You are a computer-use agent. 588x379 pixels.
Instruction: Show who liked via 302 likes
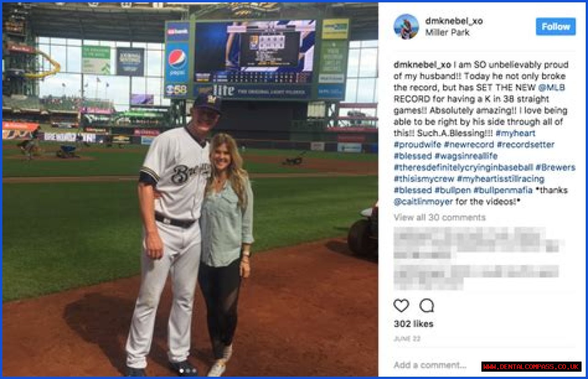click(413, 324)
